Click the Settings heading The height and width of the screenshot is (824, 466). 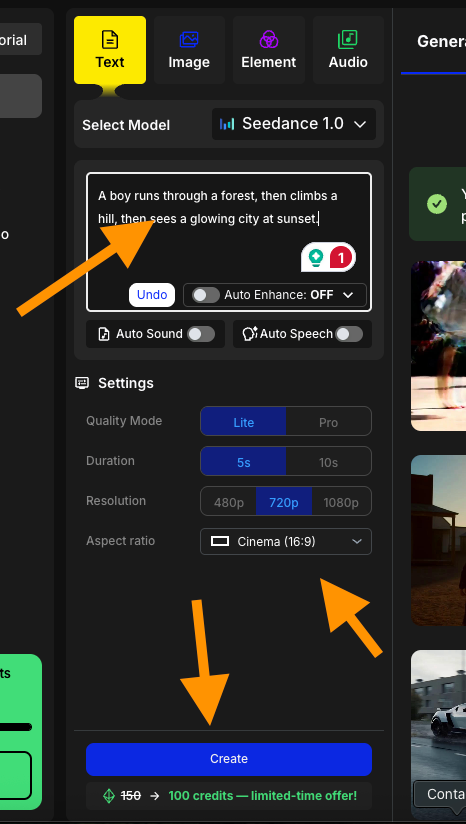[126, 383]
